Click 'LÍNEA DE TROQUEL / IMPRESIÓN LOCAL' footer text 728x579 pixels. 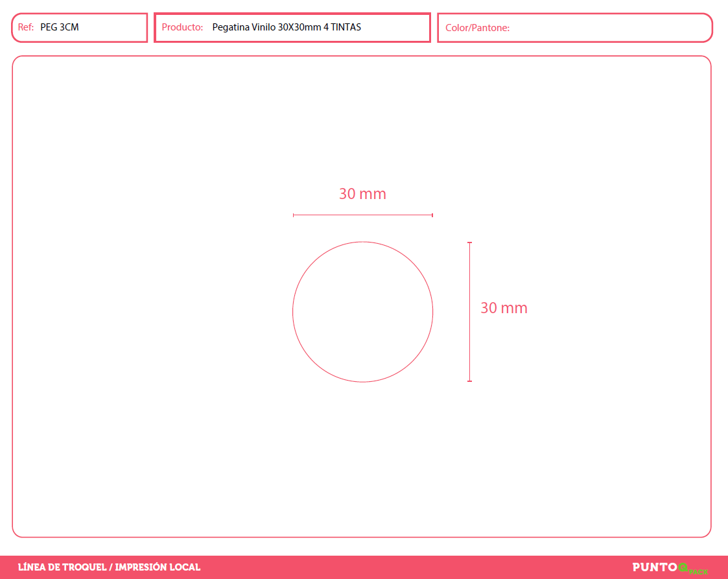point(109,567)
